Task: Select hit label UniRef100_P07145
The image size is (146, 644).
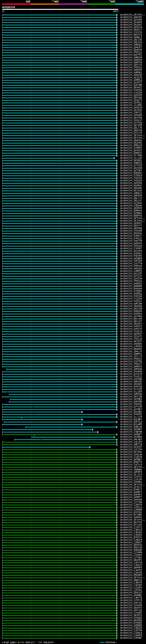Action: tap(131, 389)
